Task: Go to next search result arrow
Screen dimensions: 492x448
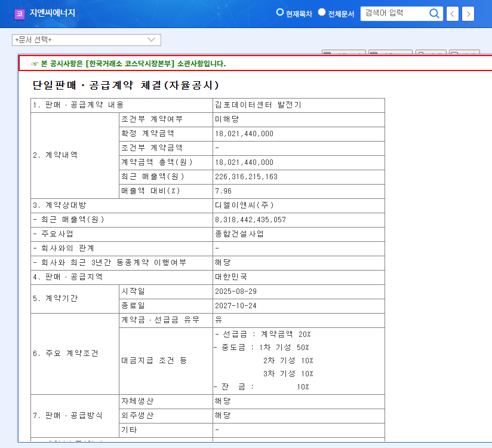Action: (x=468, y=14)
